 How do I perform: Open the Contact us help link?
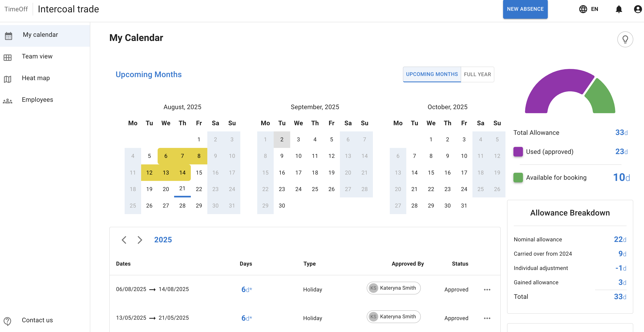click(37, 320)
